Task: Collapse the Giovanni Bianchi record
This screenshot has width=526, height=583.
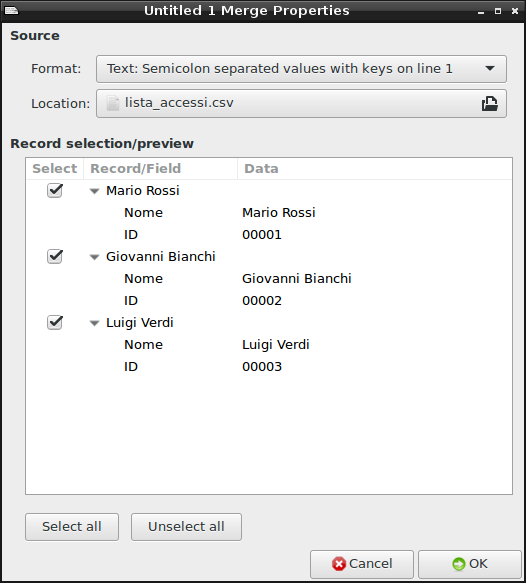Action: 95,257
